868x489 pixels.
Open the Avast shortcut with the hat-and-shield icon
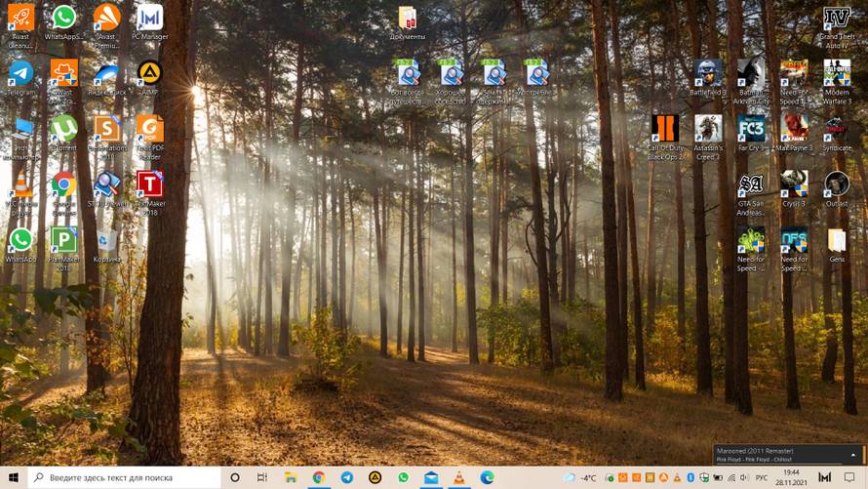point(64,82)
